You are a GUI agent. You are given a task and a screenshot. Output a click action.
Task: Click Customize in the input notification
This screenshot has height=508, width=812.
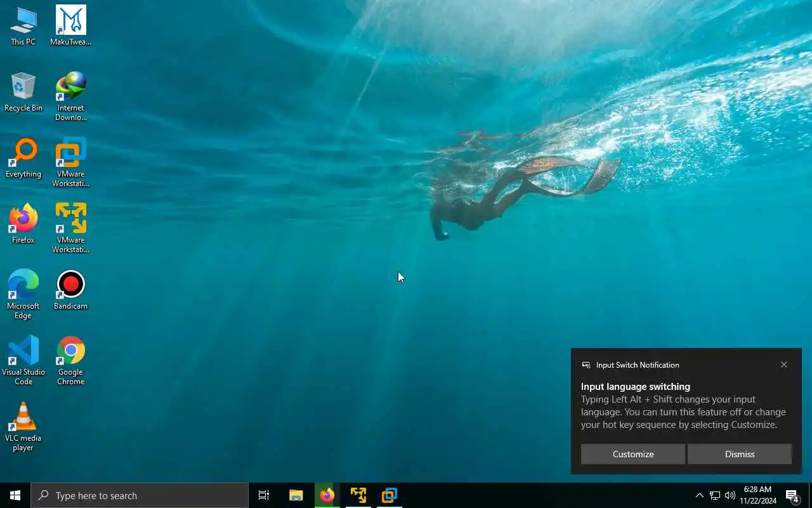633,454
